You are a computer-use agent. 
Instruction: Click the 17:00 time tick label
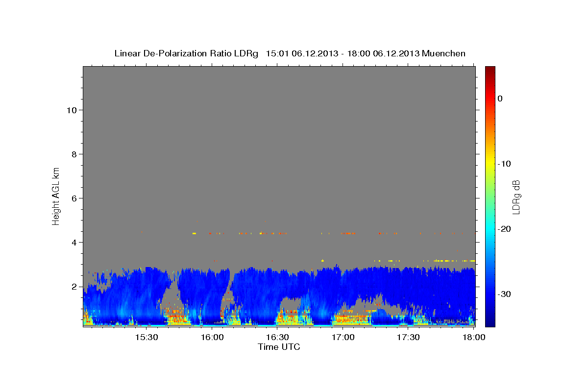pos(343,338)
